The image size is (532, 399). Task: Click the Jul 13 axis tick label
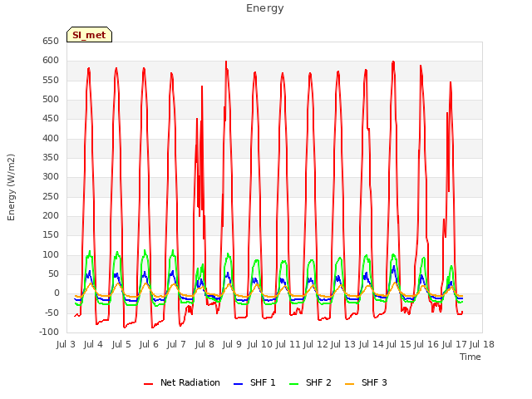tap(343, 344)
